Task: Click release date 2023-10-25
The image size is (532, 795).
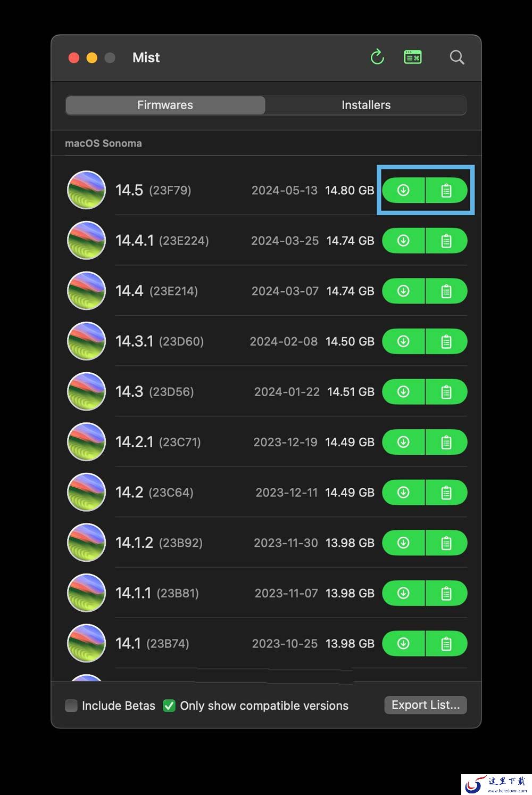Action: 285,643
